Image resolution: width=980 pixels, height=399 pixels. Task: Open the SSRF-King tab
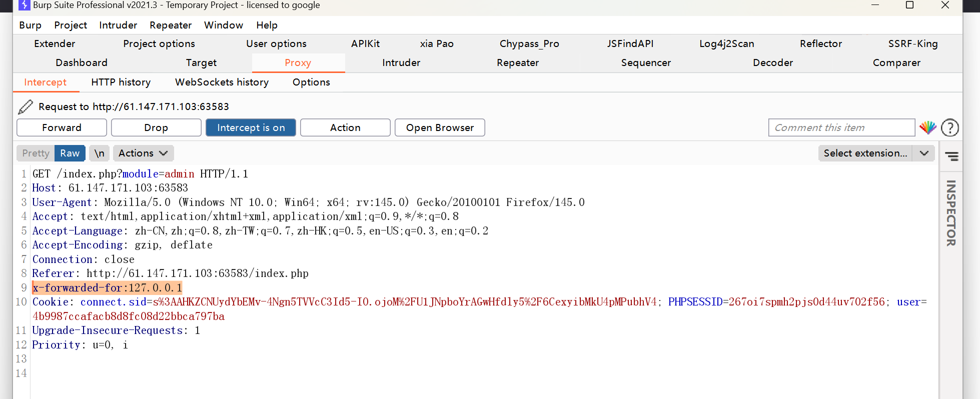(x=913, y=43)
